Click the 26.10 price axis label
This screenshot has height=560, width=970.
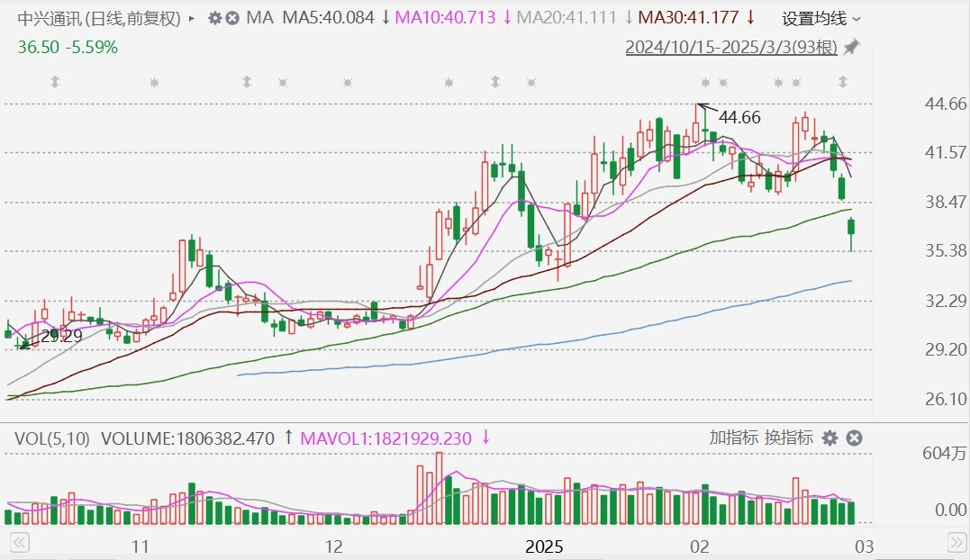(x=946, y=400)
